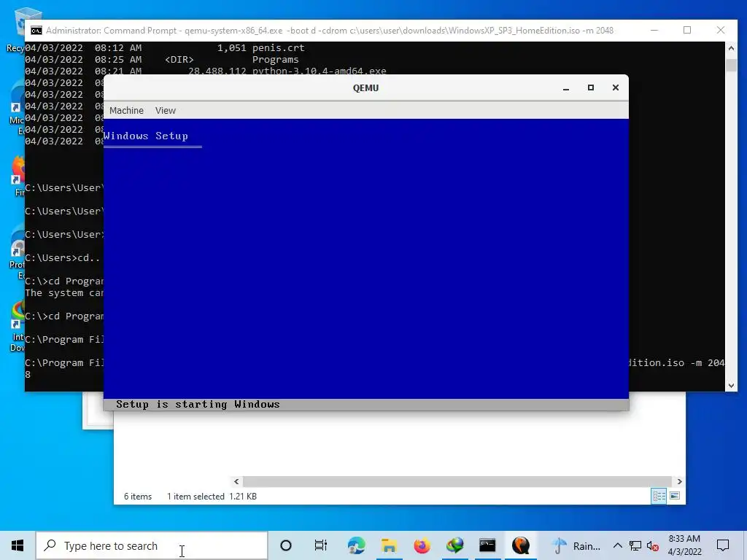Switch File Explorer to details view
Viewport: 747px width, 560px height.
click(659, 496)
